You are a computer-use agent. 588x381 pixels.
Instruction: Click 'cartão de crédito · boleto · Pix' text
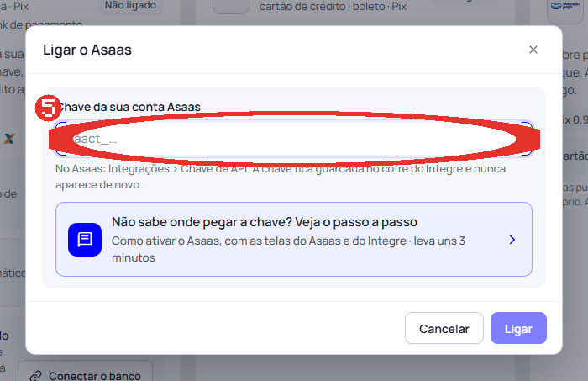[333, 7]
